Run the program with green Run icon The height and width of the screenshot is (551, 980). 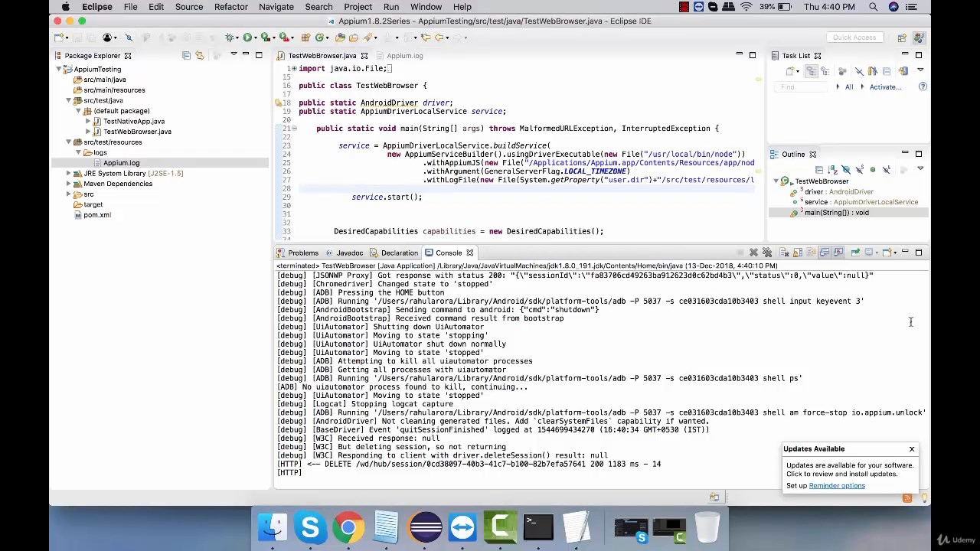click(x=247, y=37)
